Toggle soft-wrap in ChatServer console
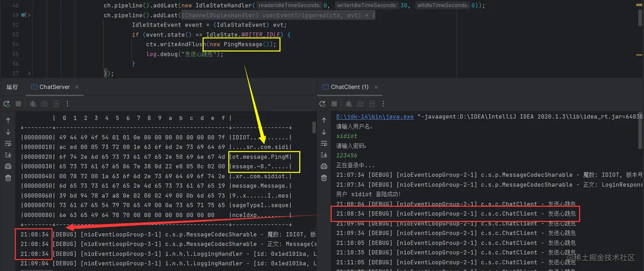Screen dimensions: 644x271 (x=8, y=144)
